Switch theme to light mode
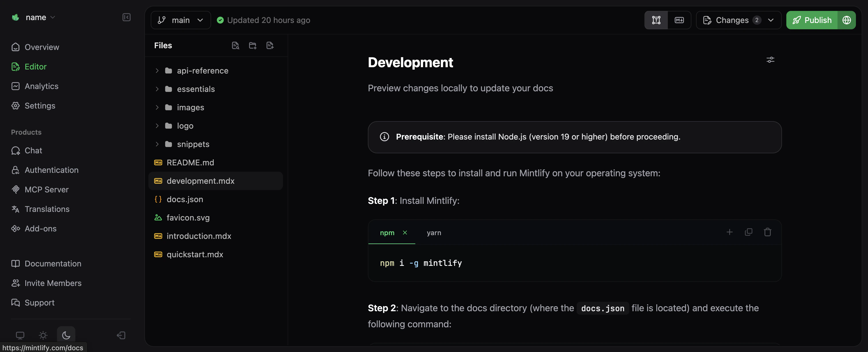Image resolution: width=868 pixels, height=352 pixels. (43, 335)
